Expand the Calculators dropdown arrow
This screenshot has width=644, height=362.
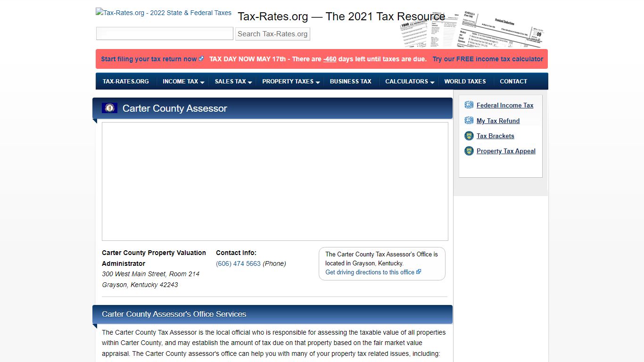(x=432, y=82)
